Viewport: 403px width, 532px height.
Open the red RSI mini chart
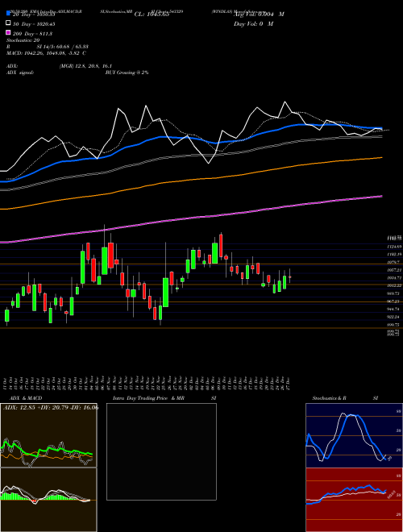[x=354, y=500]
